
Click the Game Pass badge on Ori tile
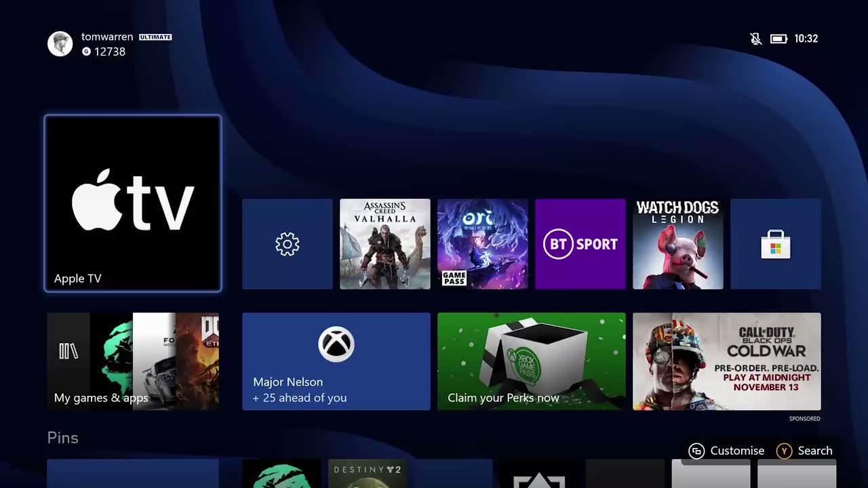454,278
